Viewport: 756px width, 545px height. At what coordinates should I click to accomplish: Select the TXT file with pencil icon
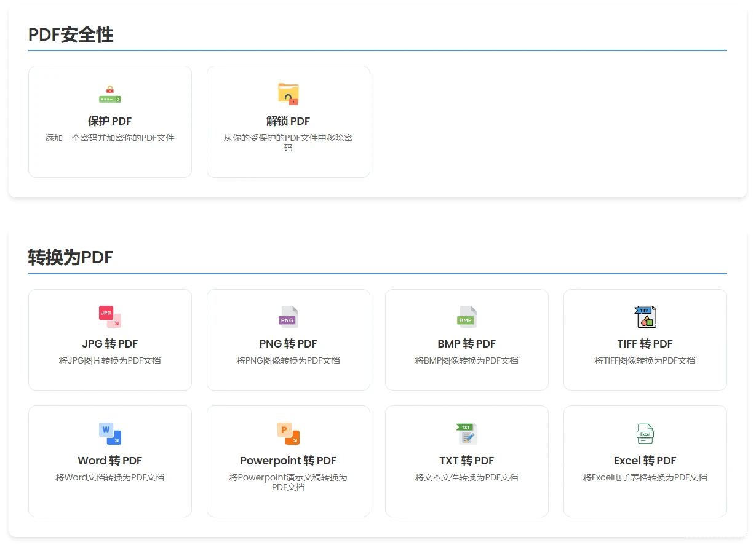[x=466, y=434]
